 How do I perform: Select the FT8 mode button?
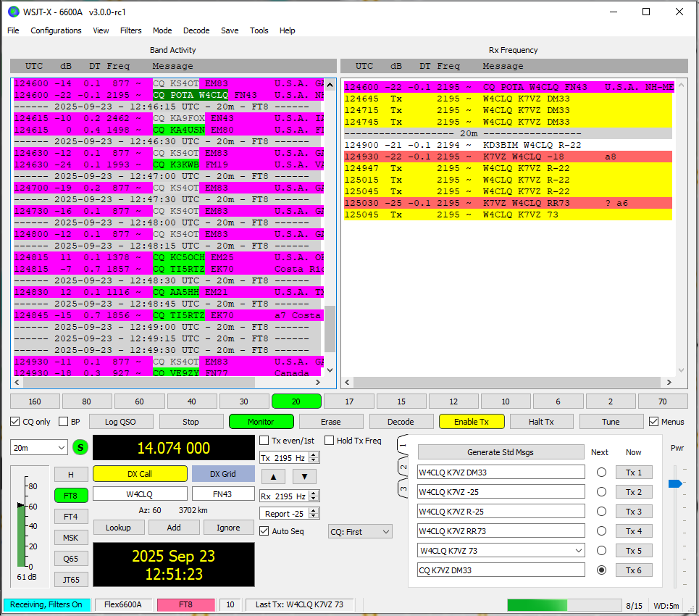coord(70,496)
